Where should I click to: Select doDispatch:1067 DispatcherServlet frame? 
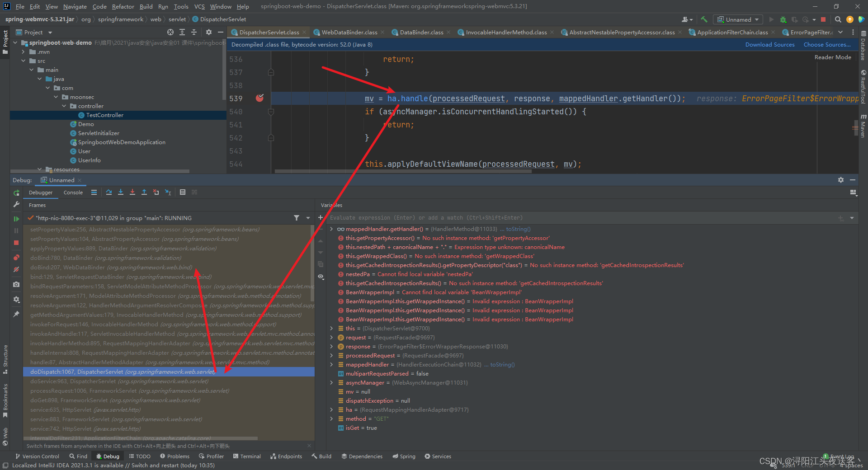coord(169,372)
